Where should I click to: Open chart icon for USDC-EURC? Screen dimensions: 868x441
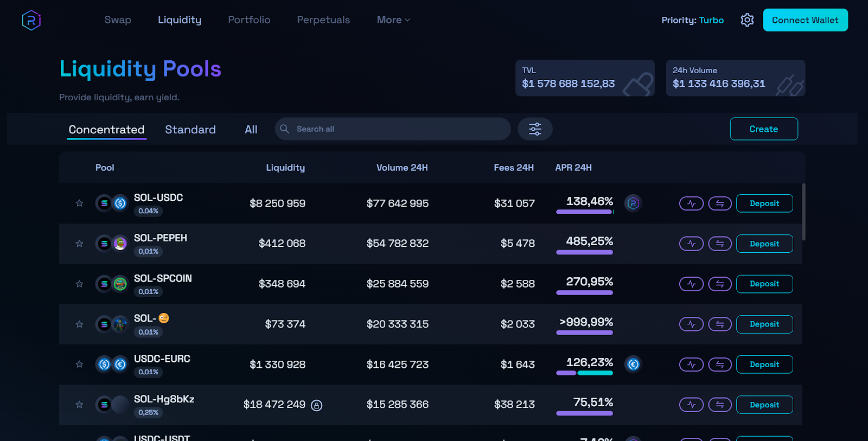tap(691, 365)
